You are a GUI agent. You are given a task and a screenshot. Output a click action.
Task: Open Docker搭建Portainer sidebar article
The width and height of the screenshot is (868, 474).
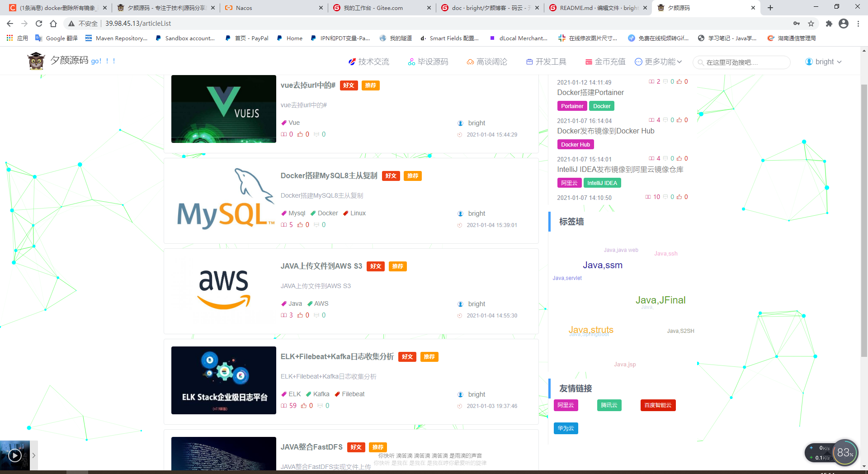pyautogui.click(x=590, y=92)
